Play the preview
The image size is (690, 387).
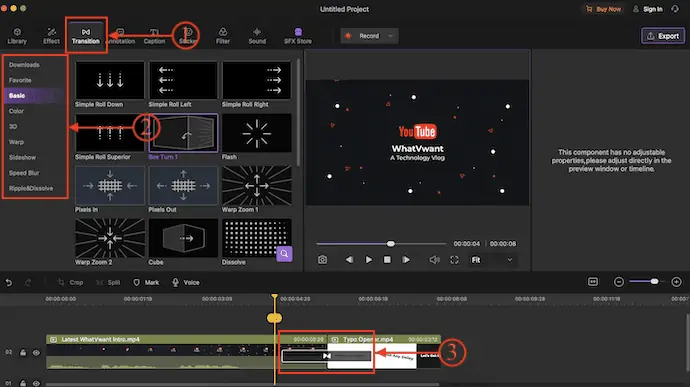point(368,260)
